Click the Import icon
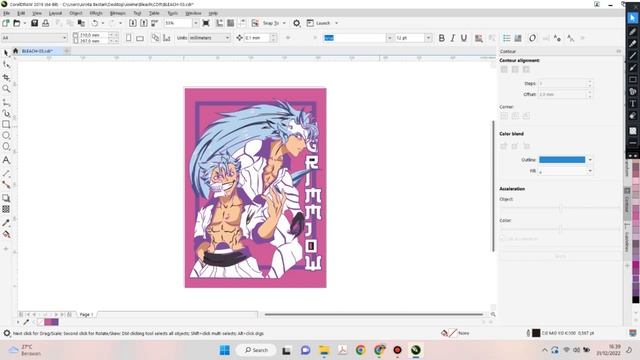Image resolution: width=640 pixels, height=360 pixels. [x=133, y=23]
